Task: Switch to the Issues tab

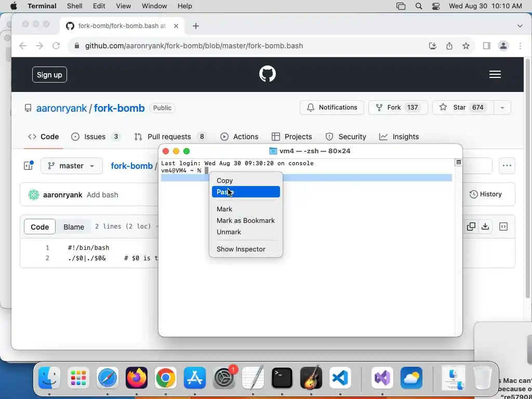Action: click(x=96, y=137)
